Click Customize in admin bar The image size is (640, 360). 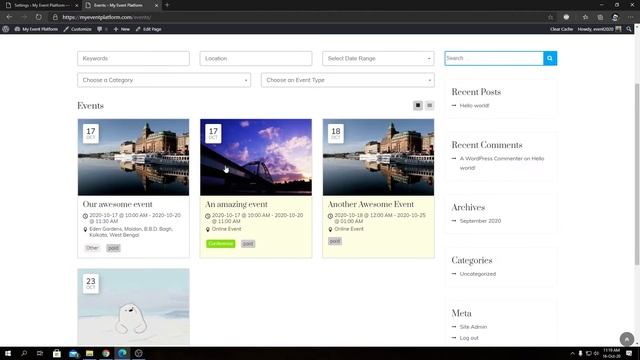(78, 29)
